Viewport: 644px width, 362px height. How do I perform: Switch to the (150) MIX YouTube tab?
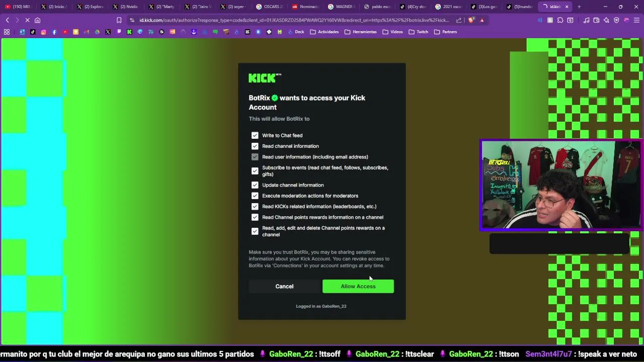point(18,7)
